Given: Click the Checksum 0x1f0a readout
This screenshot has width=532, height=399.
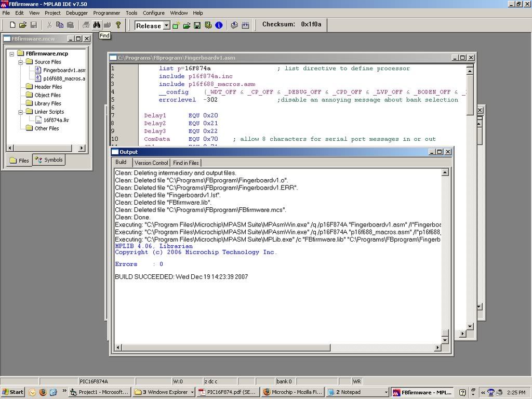Looking at the screenshot, I should [291, 24].
